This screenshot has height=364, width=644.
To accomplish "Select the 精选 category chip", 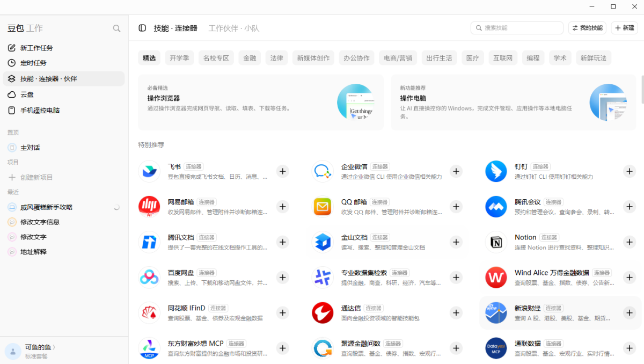I will pyautogui.click(x=149, y=58).
